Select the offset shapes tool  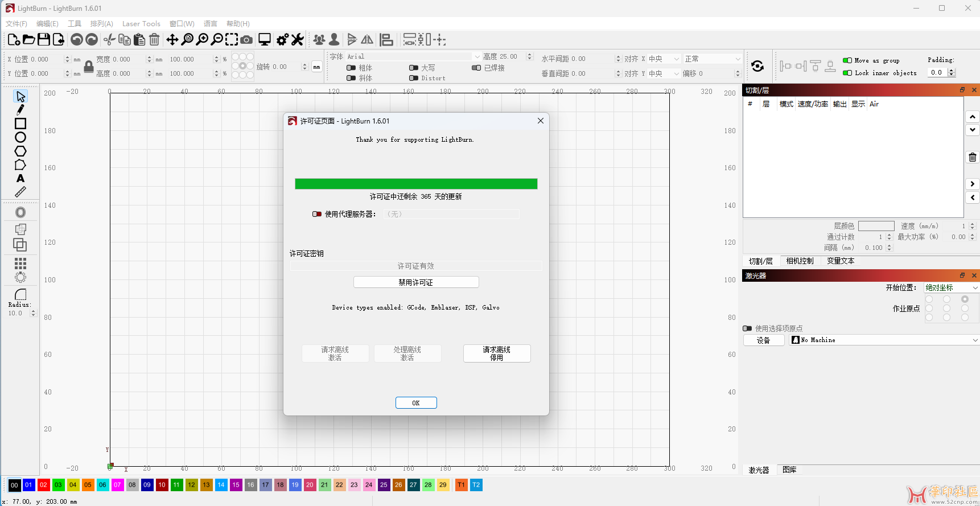[20, 212]
